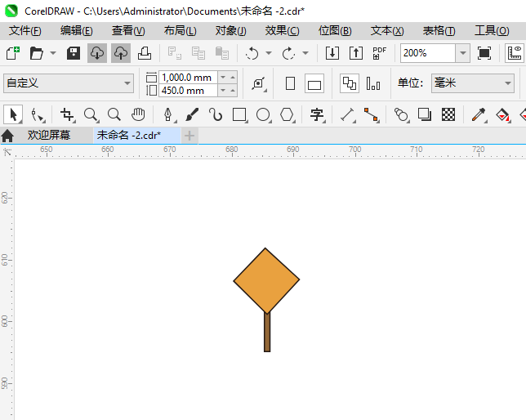Create a new document

click(13, 53)
